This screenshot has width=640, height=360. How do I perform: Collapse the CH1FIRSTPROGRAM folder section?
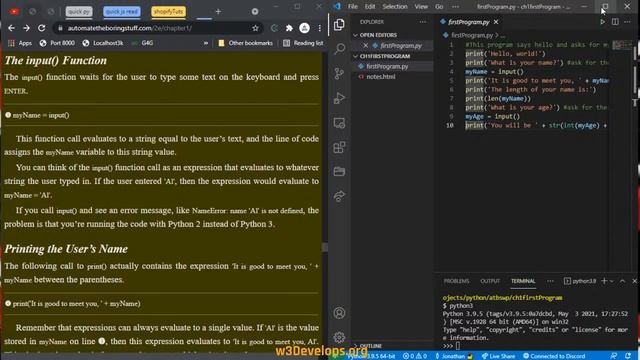[x=392, y=56]
